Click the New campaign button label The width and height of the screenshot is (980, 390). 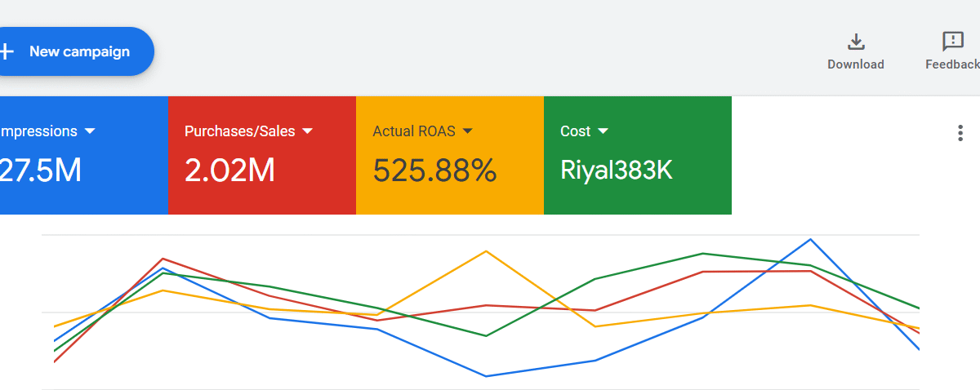coord(79,51)
